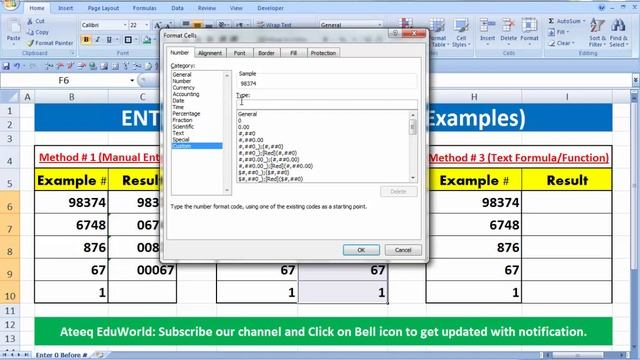Click the Type input field

[x=327, y=104]
